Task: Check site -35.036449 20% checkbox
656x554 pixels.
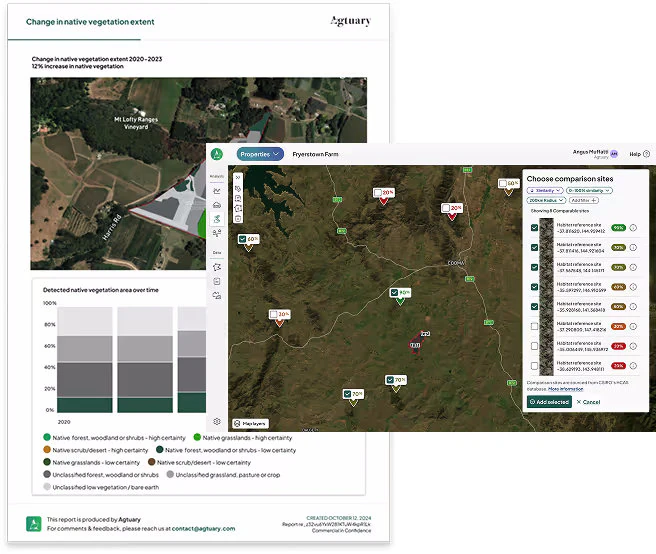Action: (x=534, y=346)
